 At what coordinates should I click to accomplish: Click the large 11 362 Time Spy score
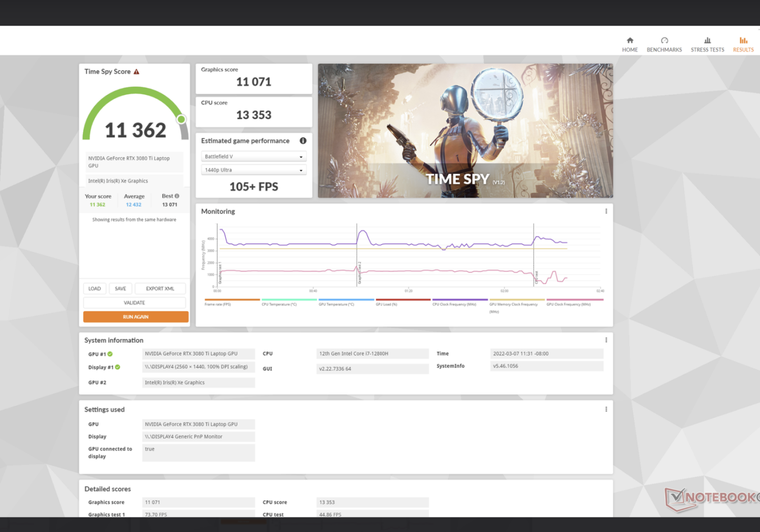135,131
